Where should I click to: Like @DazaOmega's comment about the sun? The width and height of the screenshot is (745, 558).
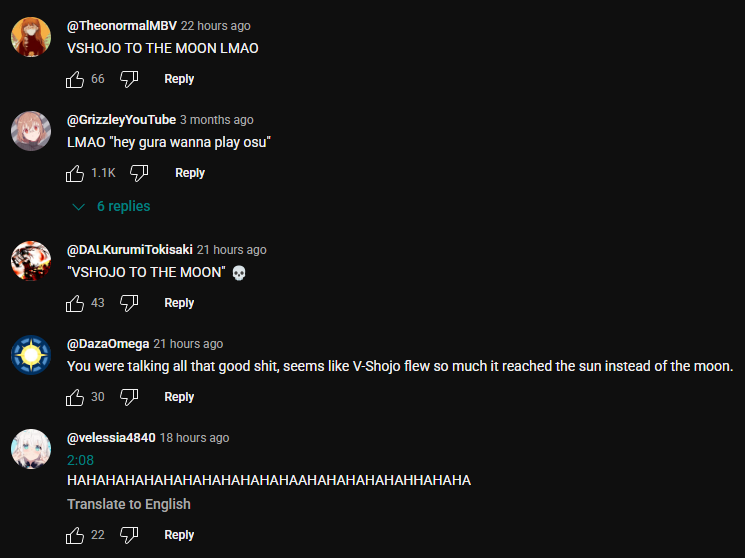pyautogui.click(x=75, y=397)
